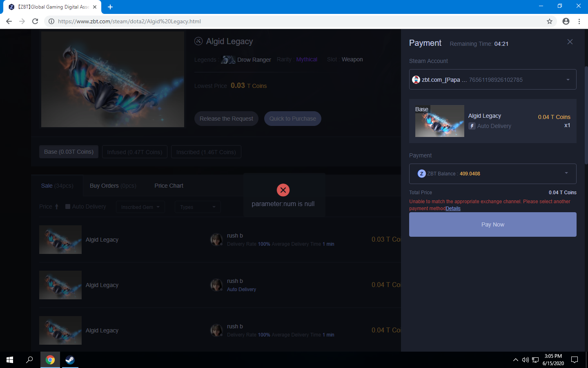
Task: Sort listings by Price arrow
Action: (57, 206)
